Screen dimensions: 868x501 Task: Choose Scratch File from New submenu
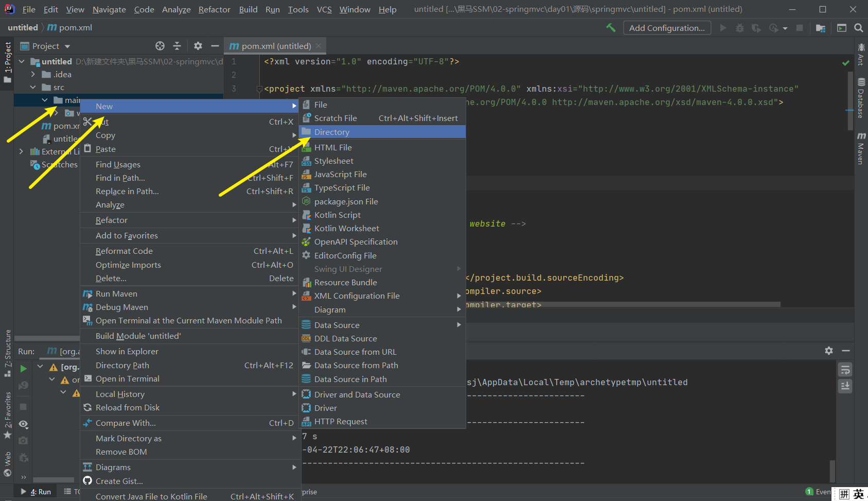point(383,118)
